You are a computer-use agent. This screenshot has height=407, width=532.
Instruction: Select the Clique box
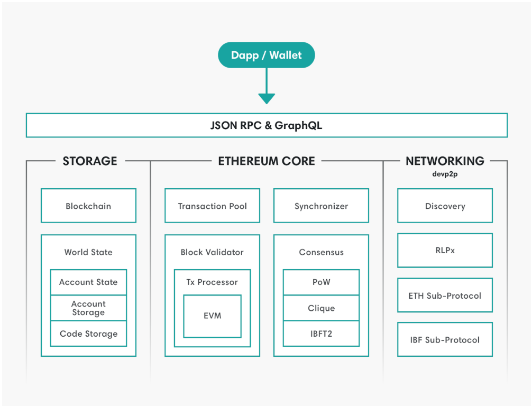tap(322, 308)
